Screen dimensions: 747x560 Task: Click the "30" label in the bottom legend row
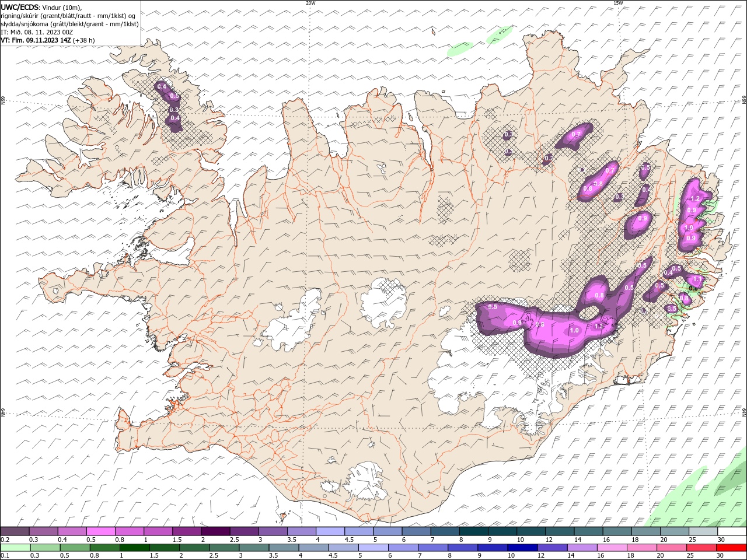point(719,556)
